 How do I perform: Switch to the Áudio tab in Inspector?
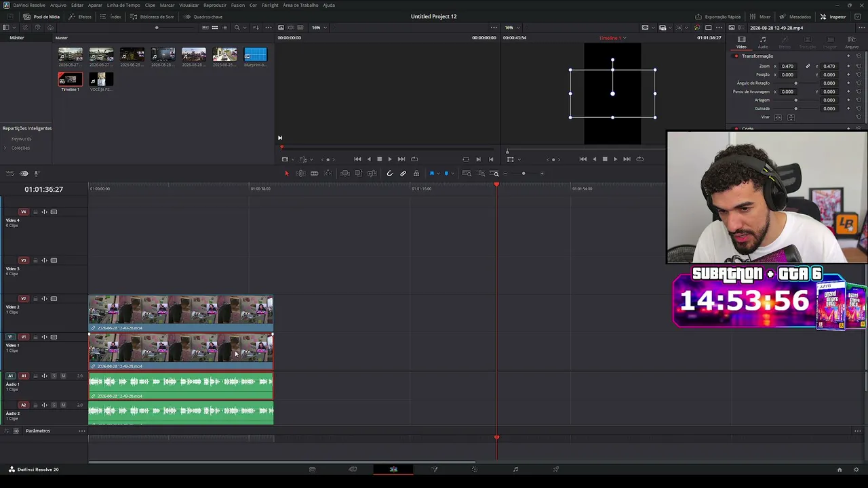(763, 43)
